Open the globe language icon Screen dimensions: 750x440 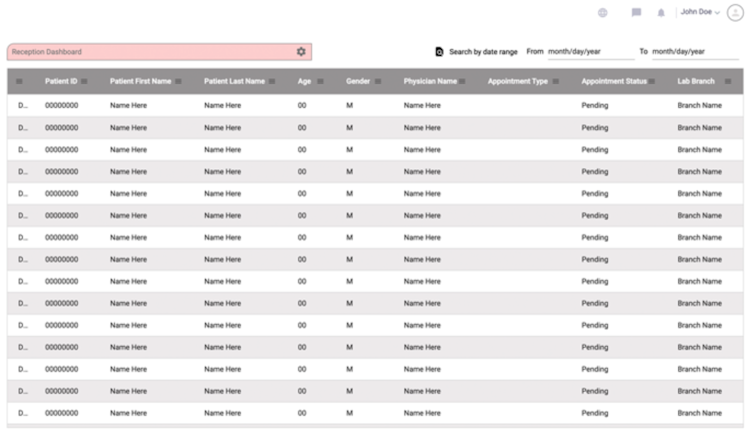pos(602,13)
